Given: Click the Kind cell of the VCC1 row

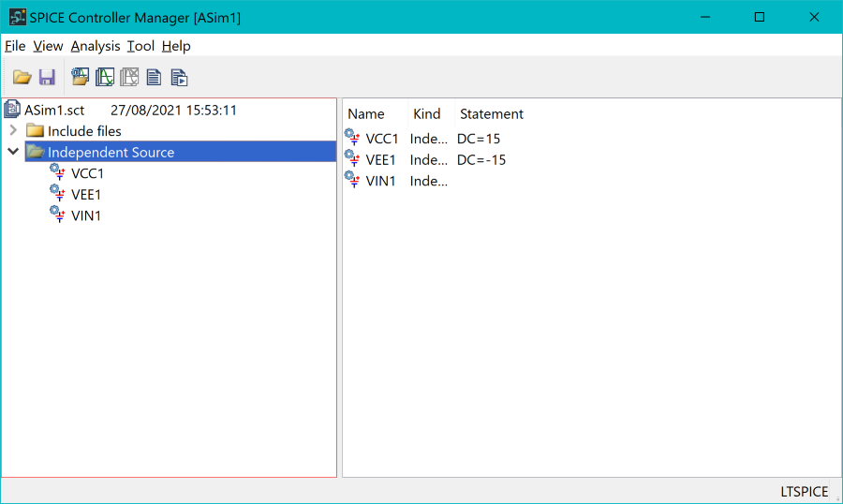Looking at the screenshot, I should click(x=428, y=139).
